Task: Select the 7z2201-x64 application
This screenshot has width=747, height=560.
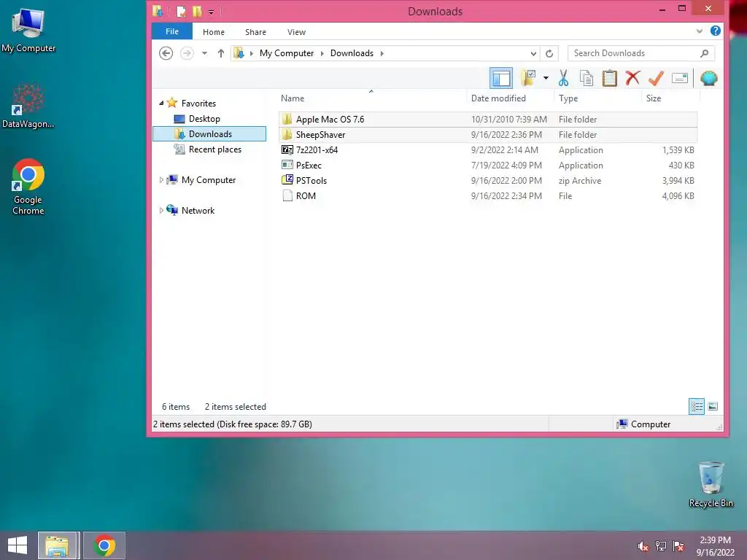Action: pos(488,150)
